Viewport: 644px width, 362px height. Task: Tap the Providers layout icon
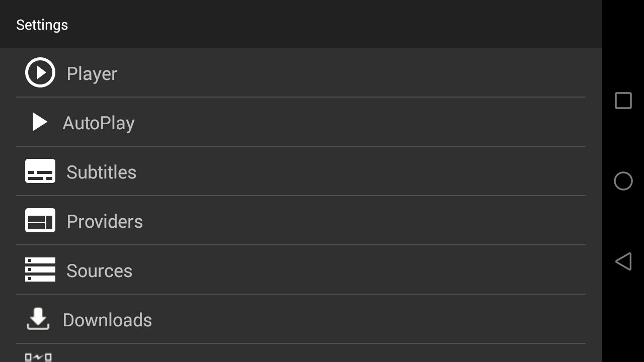click(40, 220)
